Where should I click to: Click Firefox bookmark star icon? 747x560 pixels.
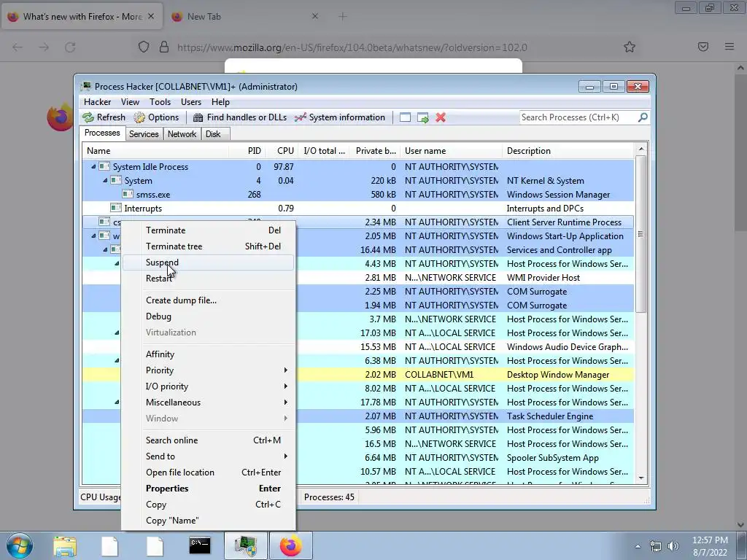tap(630, 47)
